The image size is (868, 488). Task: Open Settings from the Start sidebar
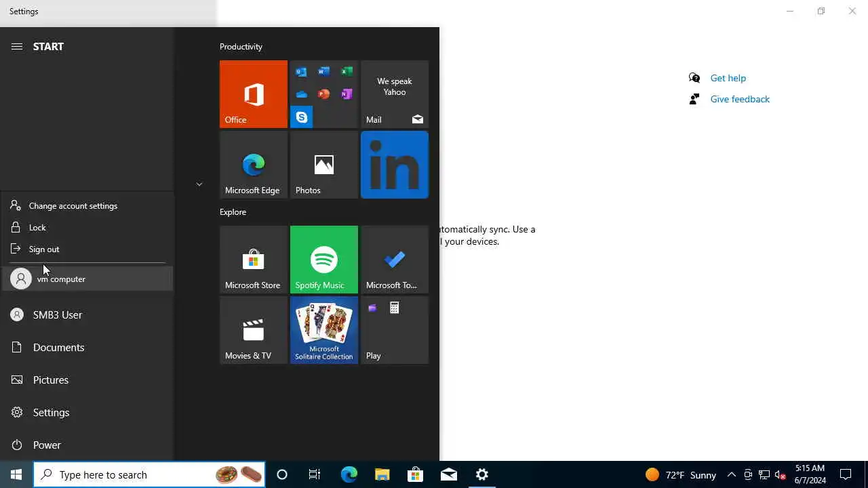pyautogui.click(x=87, y=412)
